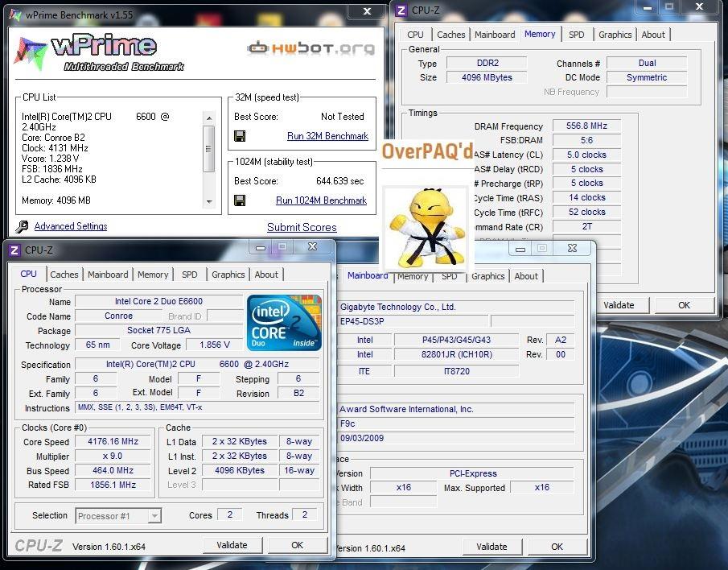Screen dimensions: 728x570
Task: Click the down arrow in CPU List scrollbar
Action: click(x=209, y=201)
